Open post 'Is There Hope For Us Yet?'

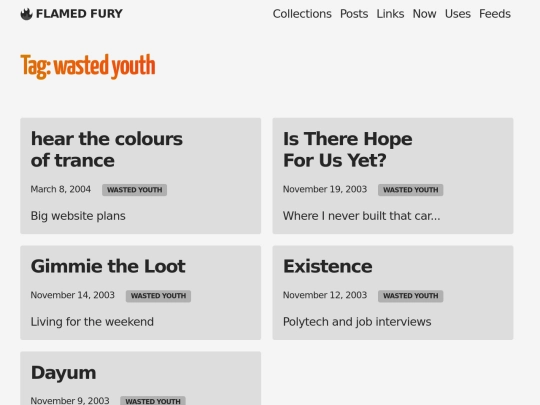347,149
